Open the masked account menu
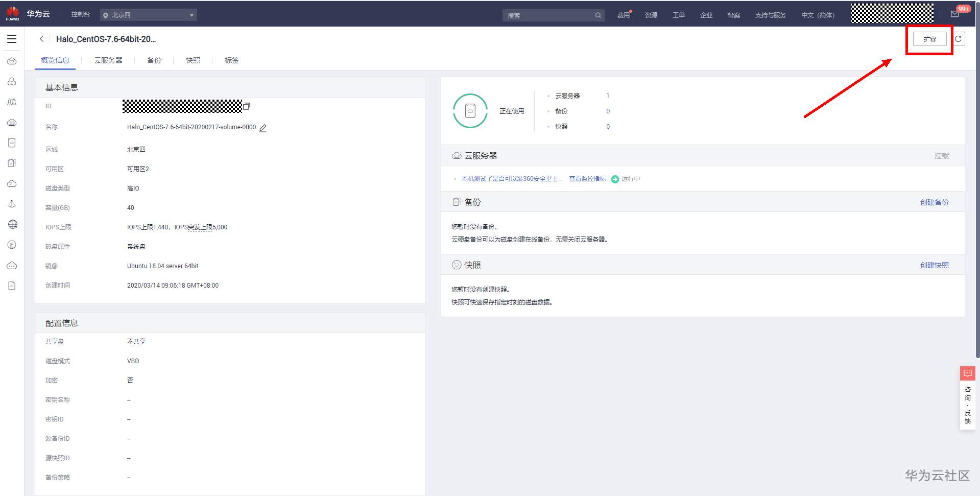980x496 pixels. pyautogui.click(x=892, y=13)
